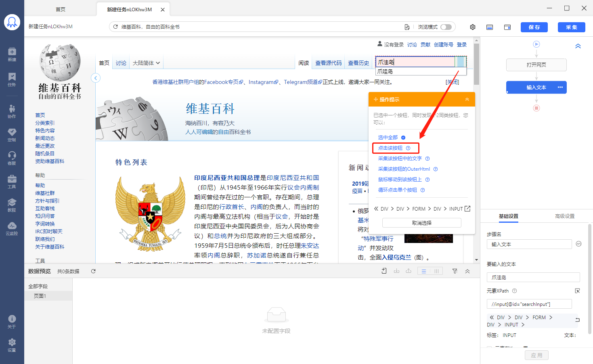Image resolution: width=593 pixels, height=364 pixels.
Task: Open the 查看历史 view history link
Action: pos(358,63)
